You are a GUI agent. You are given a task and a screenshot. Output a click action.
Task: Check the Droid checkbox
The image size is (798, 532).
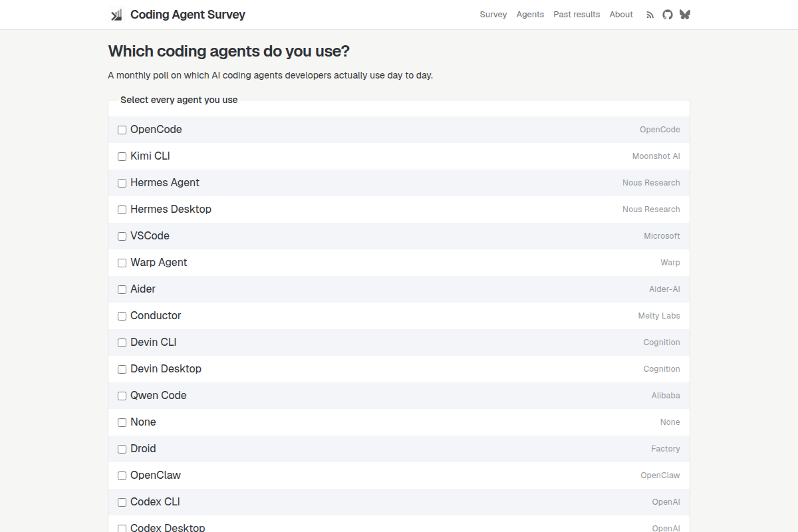(x=122, y=449)
